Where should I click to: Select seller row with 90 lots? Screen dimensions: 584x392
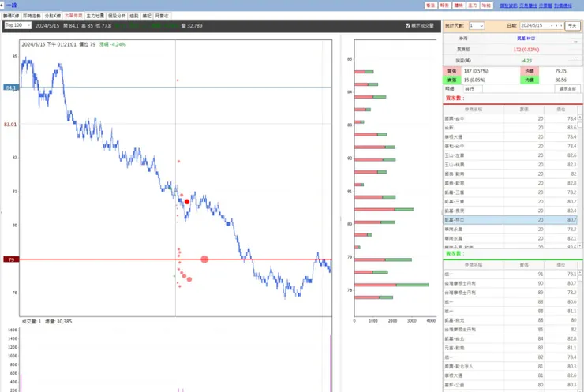(x=511, y=283)
